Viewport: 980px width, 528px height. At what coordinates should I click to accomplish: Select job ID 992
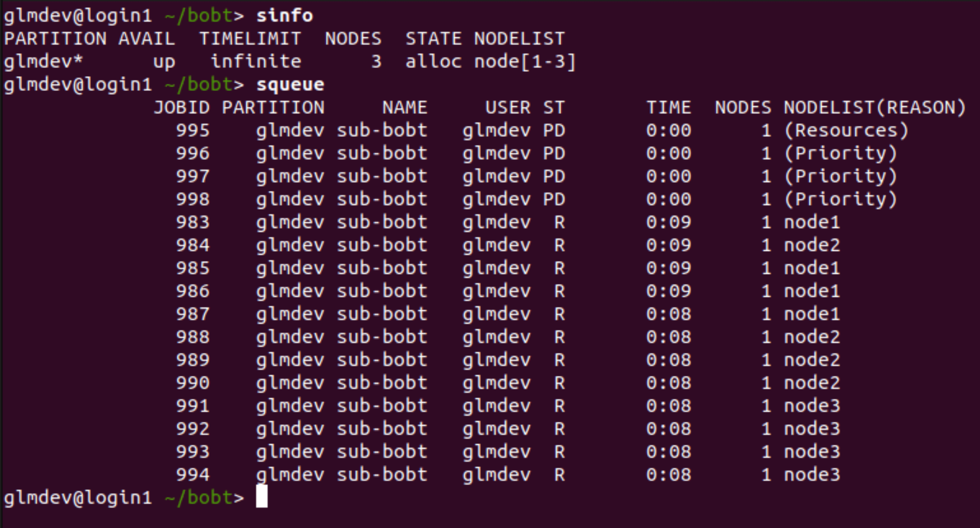tap(193, 429)
